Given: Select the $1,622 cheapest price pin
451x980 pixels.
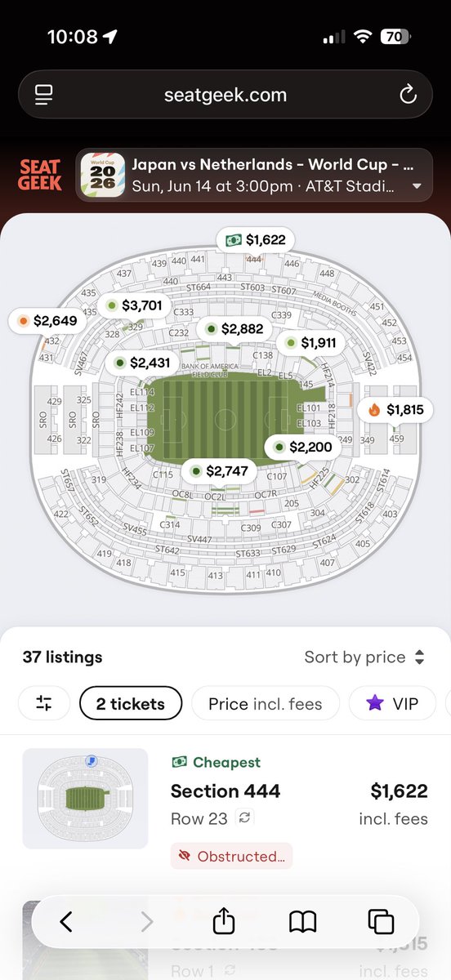Looking at the screenshot, I should pos(255,239).
